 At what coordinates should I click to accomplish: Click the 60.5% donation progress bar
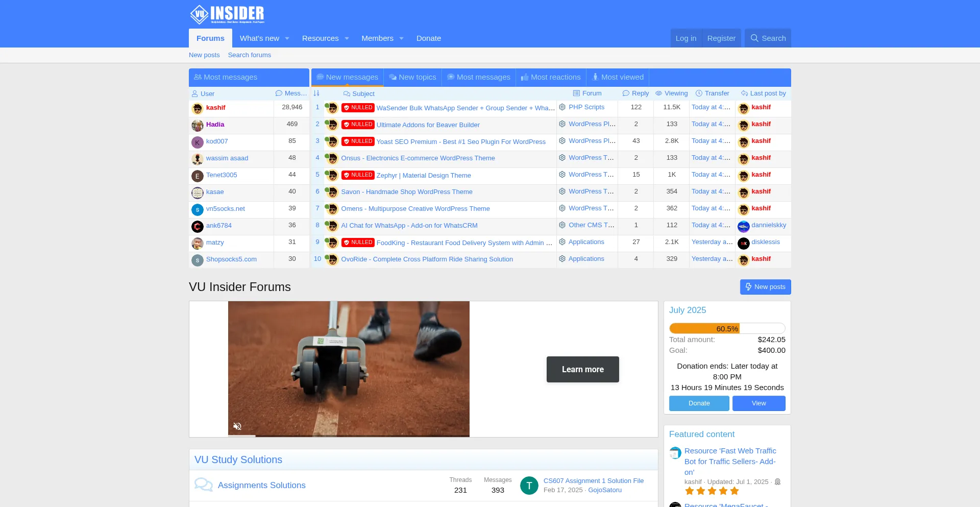[727, 328]
